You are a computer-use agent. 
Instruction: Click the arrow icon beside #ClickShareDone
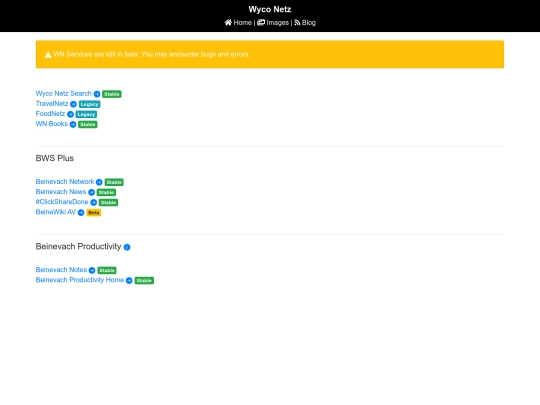94,202
